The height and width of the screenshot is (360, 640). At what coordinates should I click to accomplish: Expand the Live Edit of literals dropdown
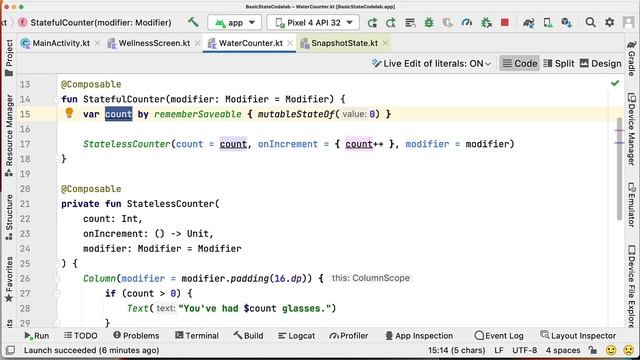431,64
